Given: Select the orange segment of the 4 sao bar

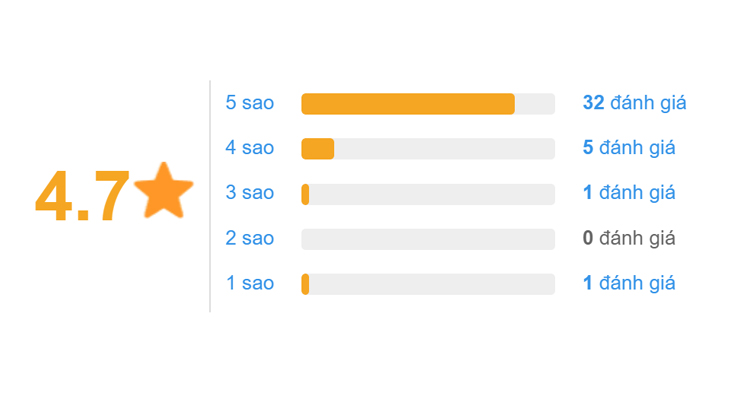Looking at the screenshot, I should tap(317, 149).
